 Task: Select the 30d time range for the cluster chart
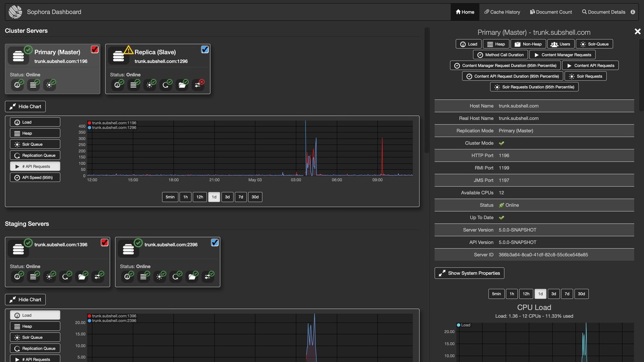[255, 197]
